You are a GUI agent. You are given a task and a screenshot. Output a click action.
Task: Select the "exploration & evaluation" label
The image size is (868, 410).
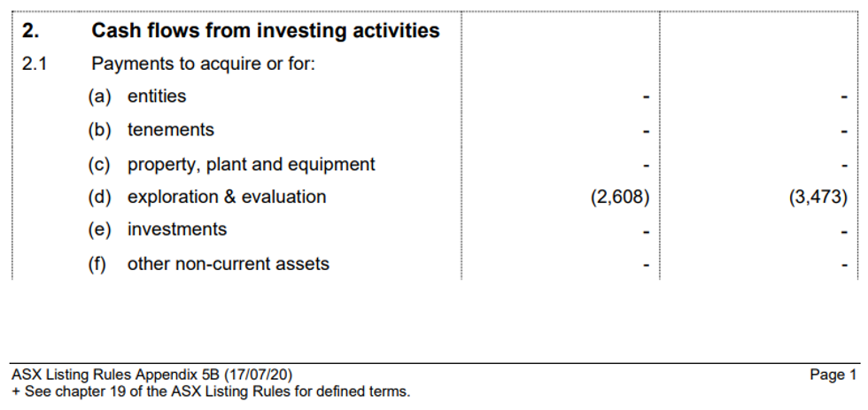click(227, 197)
